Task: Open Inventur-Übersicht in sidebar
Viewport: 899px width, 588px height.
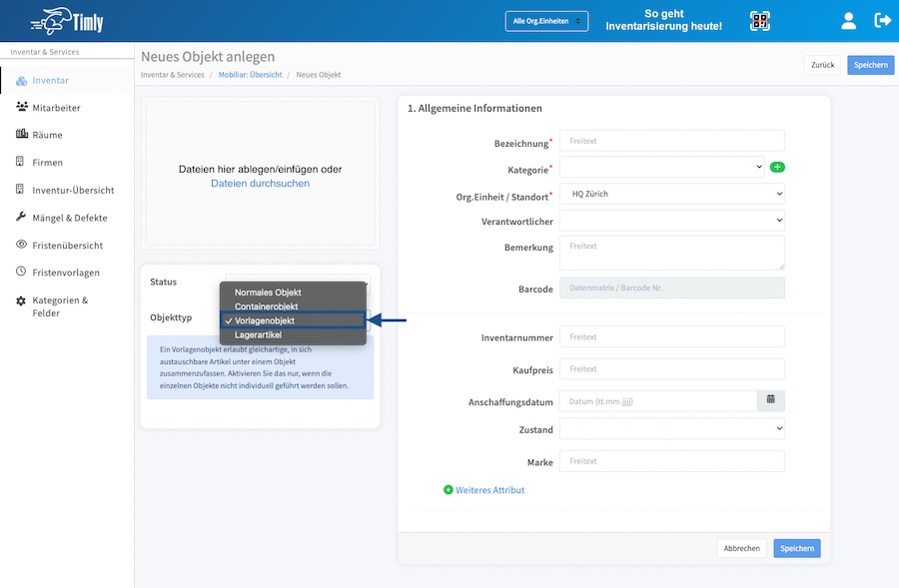Action: point(73,191)
